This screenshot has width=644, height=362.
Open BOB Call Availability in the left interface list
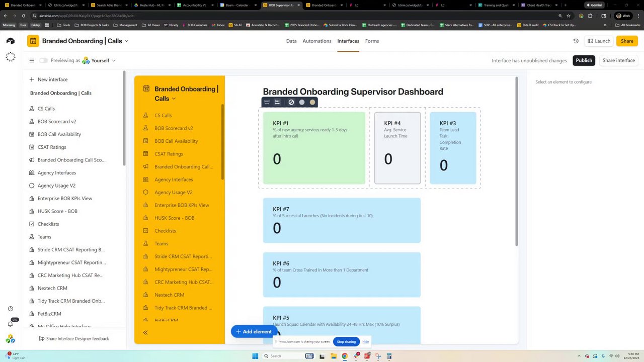tap(59, 134)
